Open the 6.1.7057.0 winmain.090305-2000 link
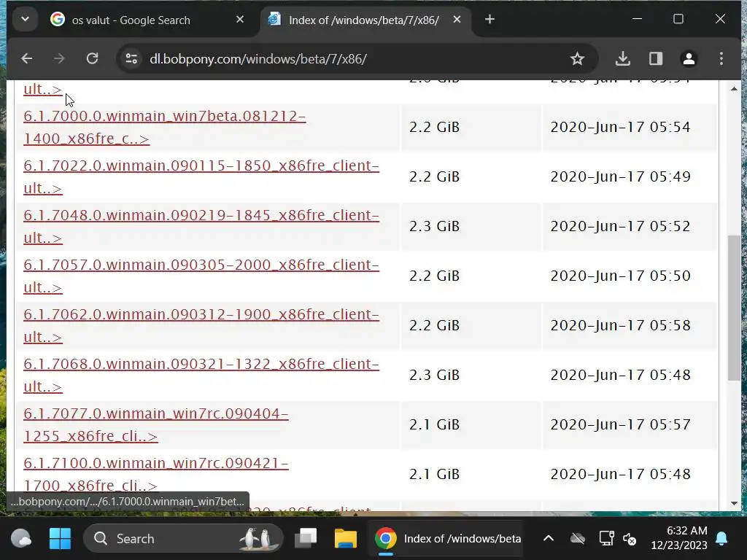 (x=201, y=276)
